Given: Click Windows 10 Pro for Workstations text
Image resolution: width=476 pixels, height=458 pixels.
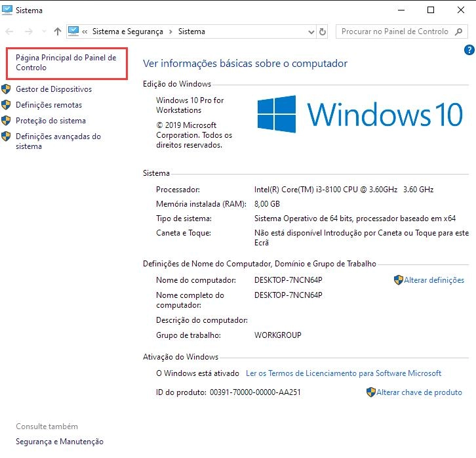Looking at the screenshot, I should (x=189, y=105).
